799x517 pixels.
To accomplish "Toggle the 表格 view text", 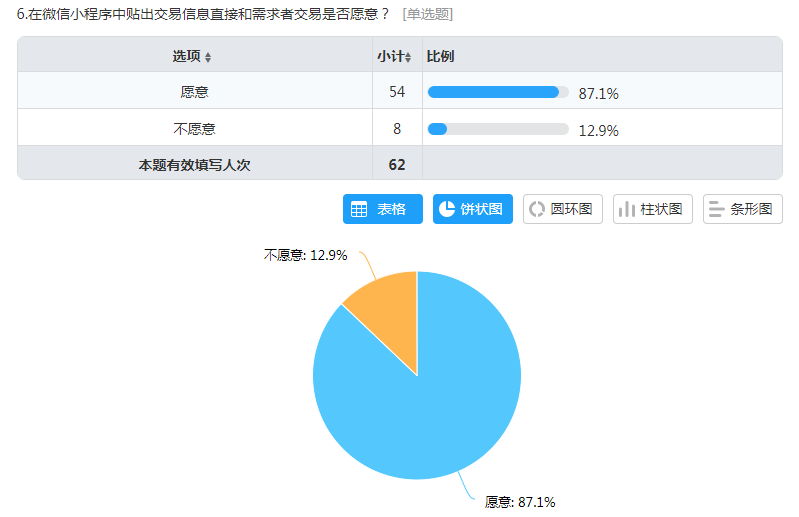I will tap(391, 209).
